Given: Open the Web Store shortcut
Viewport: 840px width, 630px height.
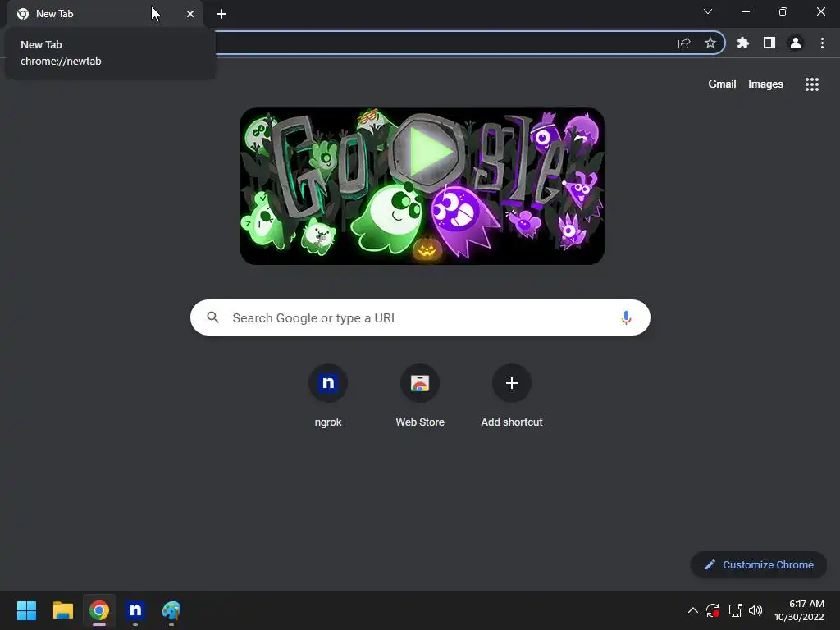Looking at the screenshot, I should [420, 396].
